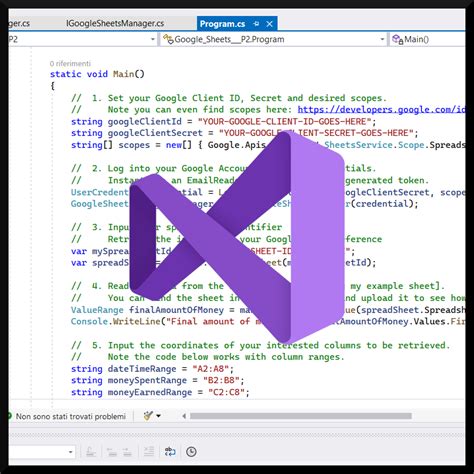Go to next message icon
The width and height of the screenshot is (474, 474).
[x=127, y=452]
